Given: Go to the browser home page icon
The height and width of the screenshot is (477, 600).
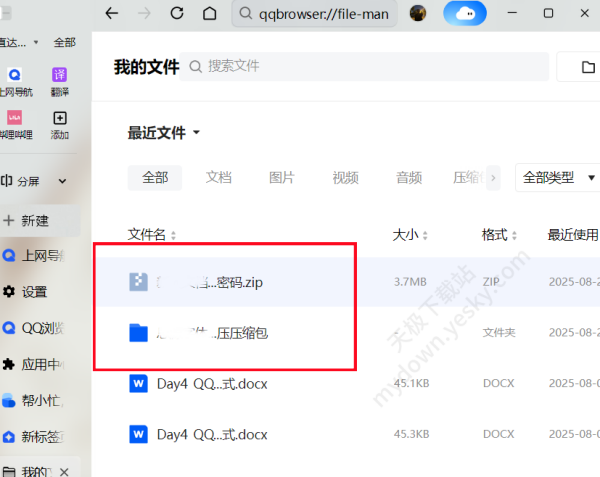Looking at the screenshot, I should coord(209,14).
